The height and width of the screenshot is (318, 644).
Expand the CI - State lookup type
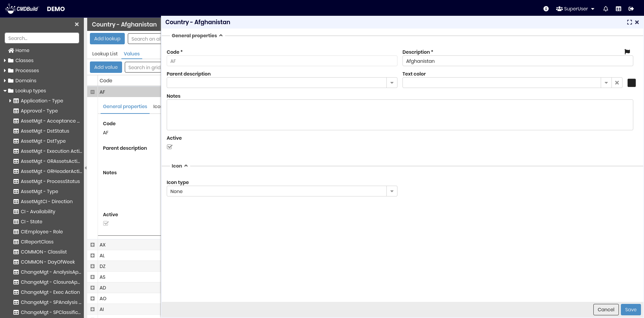click(x=32, y=222)
